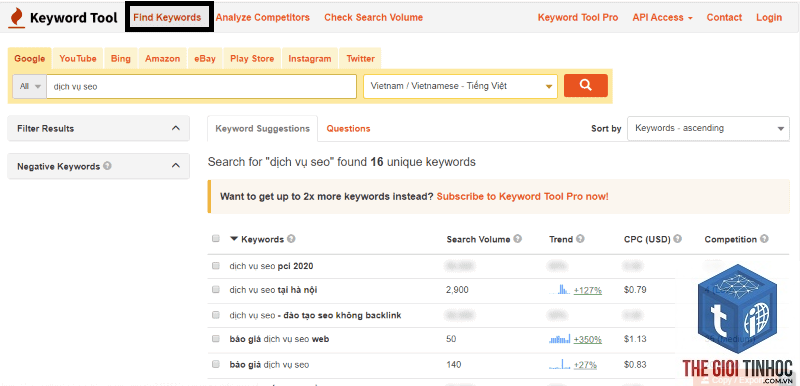Click Subscribe to Keyword Tool Pro now!

tap(522, 196)
